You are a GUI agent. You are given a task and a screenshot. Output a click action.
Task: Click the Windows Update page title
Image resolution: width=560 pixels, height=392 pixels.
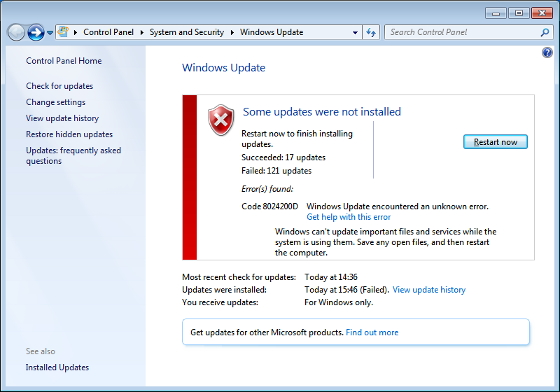coord(223,67)
